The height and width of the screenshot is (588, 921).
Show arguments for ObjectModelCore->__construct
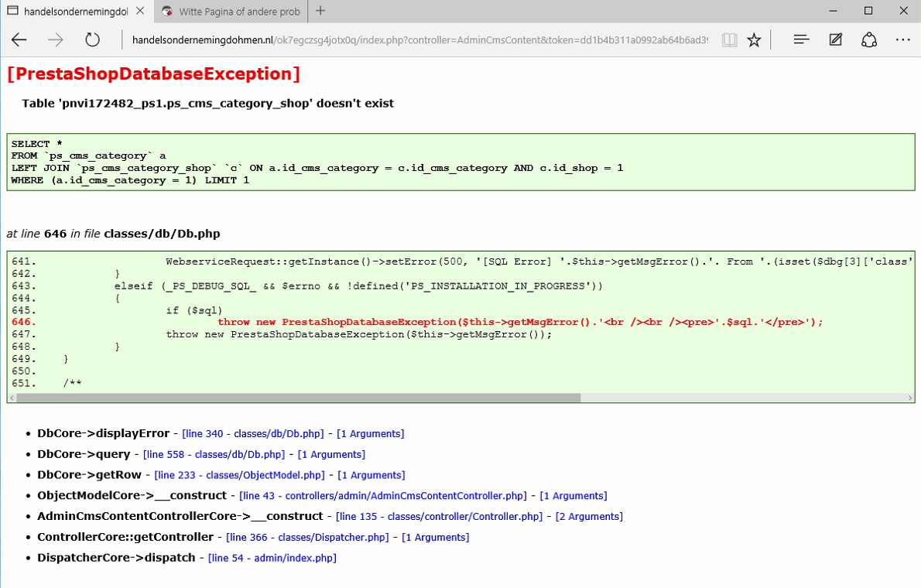(573, 496)
